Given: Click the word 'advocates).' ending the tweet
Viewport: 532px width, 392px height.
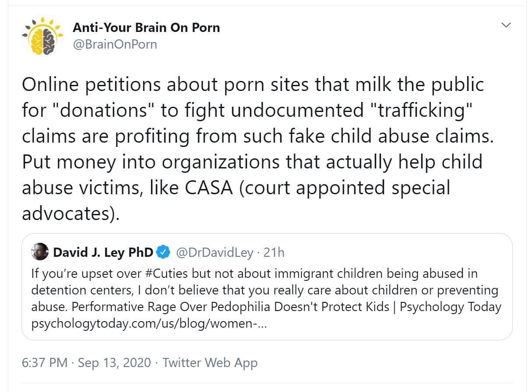Looking at the screenshot, I should pos(70,214).
